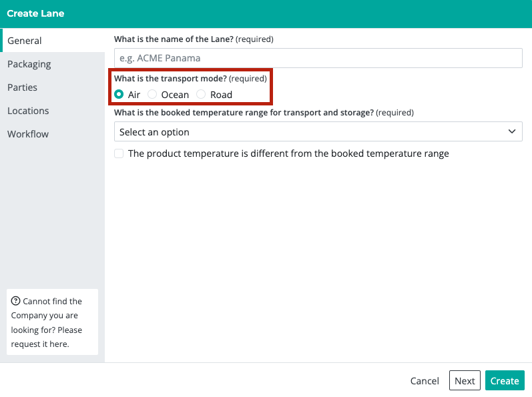The image size is (532, 397).
Task: Choose Ocean as the transport mode
Action: pos(153,95)
